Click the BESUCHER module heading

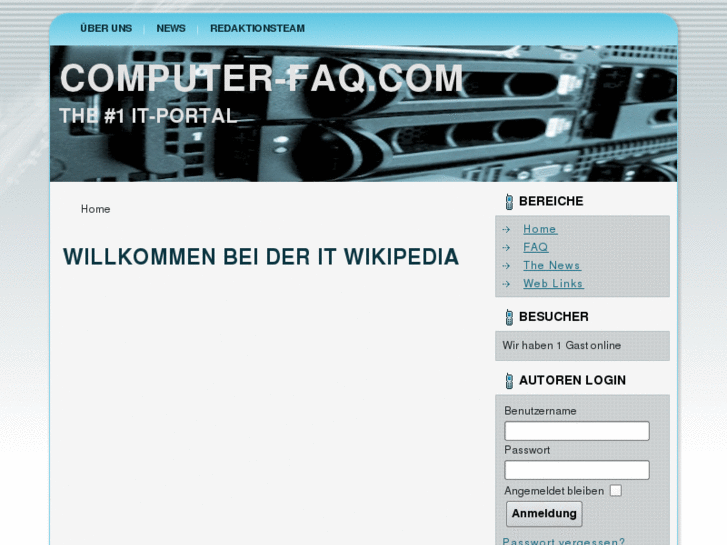click(554, 317)
